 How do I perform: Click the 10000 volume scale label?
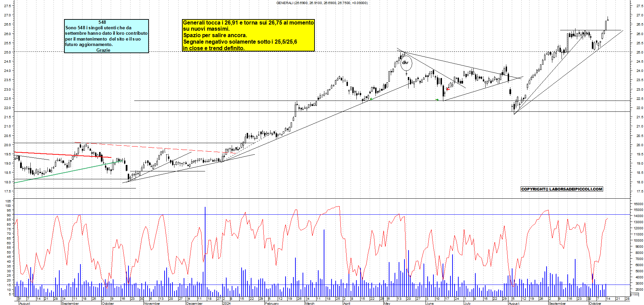(638, 240)
